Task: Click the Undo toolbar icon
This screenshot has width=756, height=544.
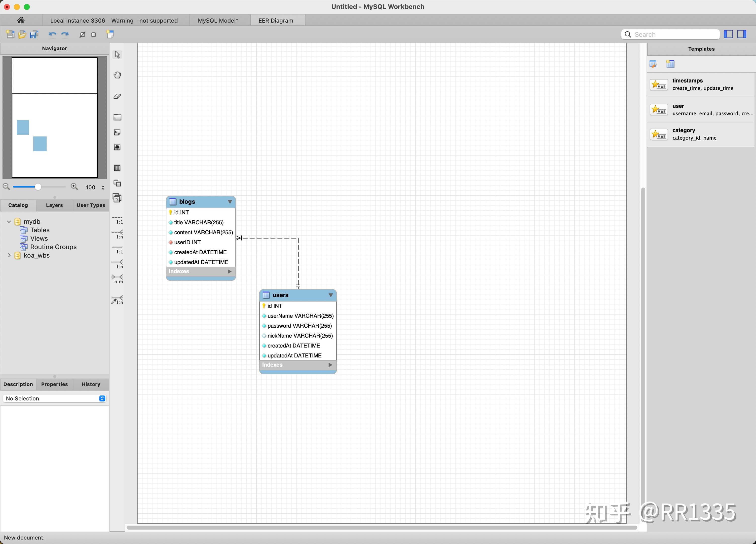Action: tap(52, 34)
